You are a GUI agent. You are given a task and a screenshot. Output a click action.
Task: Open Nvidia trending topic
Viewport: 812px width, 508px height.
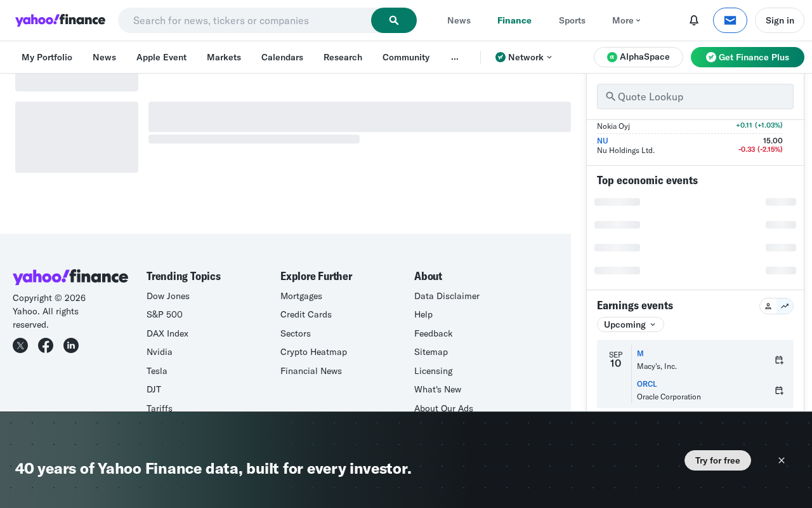[x=159, y=352]
